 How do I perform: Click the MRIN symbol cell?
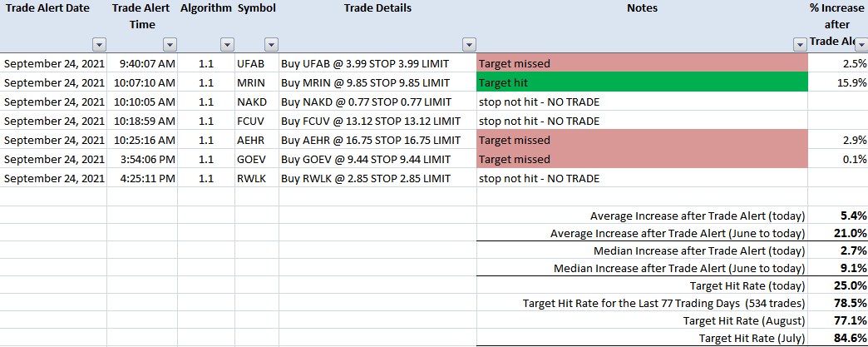pyautogui.click(x=256, y=82)
